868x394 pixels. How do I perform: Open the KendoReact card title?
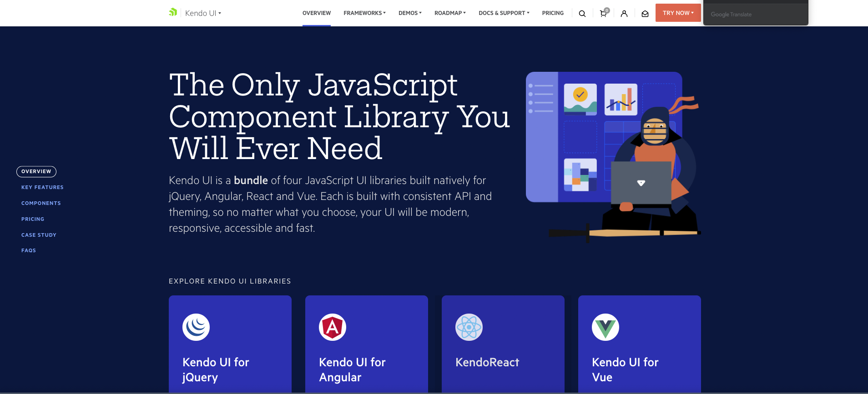pyautogui.click(x=487, y=362)
